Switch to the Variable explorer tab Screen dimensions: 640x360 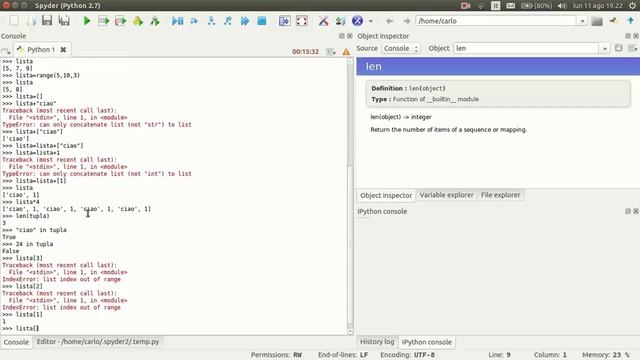[x=447, y=195]
